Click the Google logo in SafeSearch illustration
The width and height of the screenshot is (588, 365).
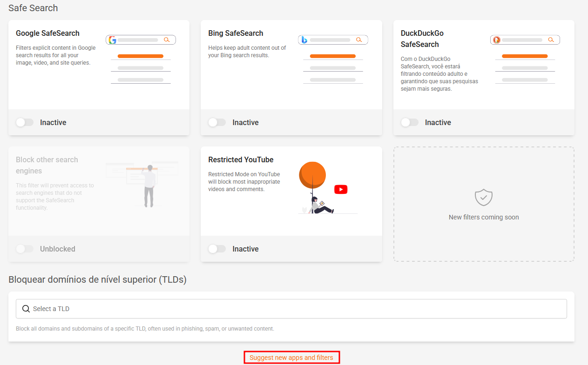pos(112,40)
